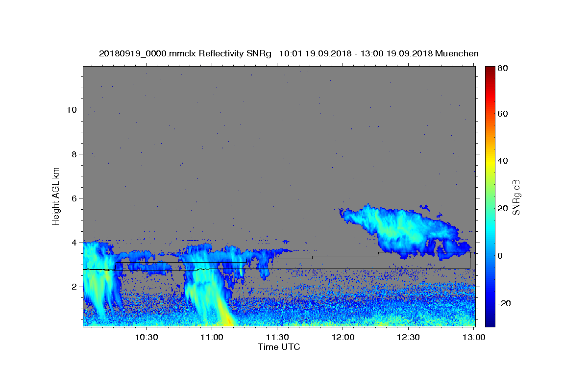Image resolution: width=588 pixels, height=392 pixels.
Task: Click the 13:00 time tick label
Action: click(474, 338)
